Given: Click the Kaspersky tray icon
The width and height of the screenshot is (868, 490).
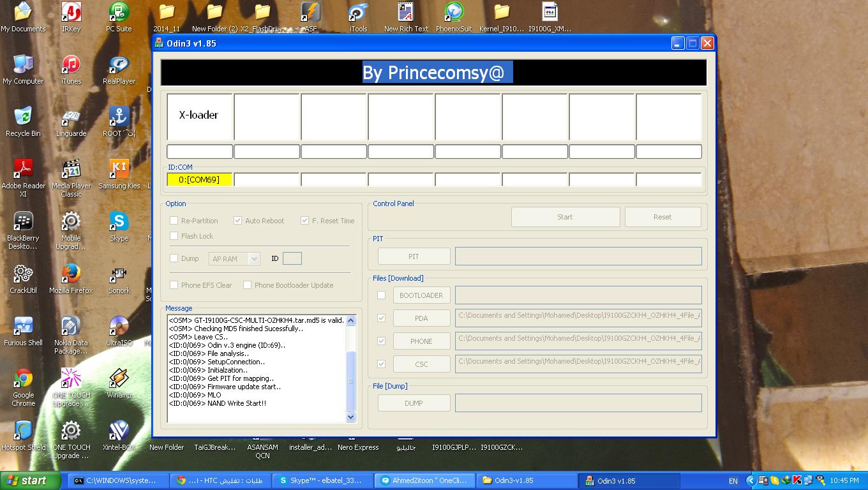Looking at the screenshot, I should click(797, 480).
